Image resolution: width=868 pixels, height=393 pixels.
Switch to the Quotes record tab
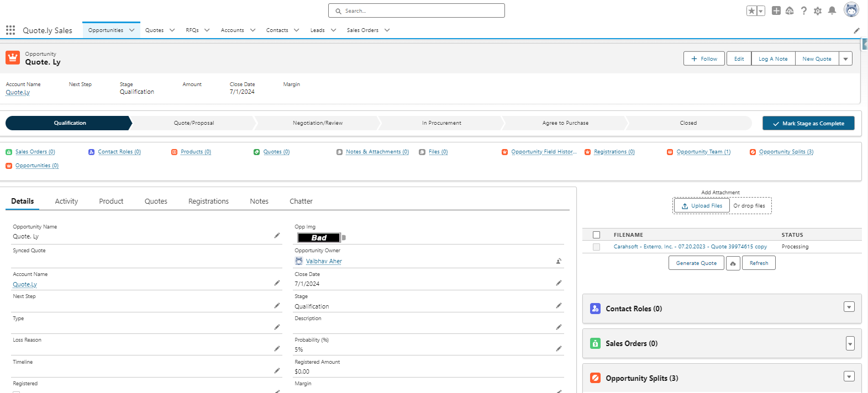click(x=156, y=201)
